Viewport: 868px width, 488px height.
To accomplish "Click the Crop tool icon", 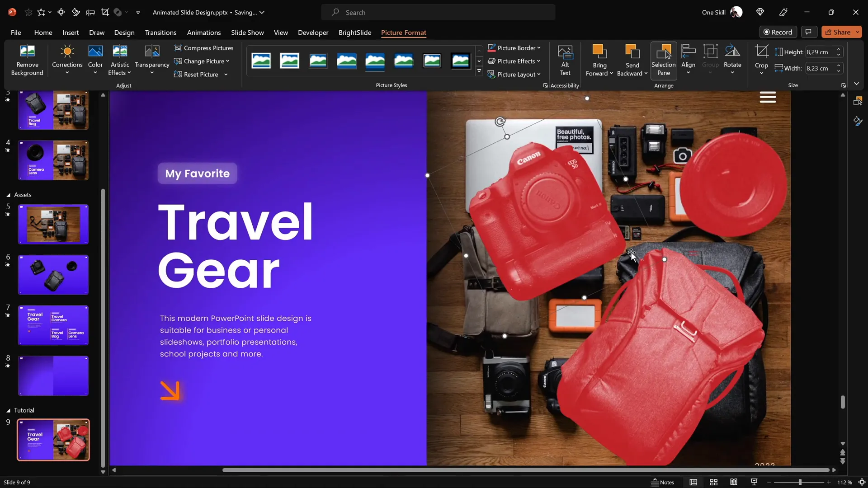I will (761, 52).
